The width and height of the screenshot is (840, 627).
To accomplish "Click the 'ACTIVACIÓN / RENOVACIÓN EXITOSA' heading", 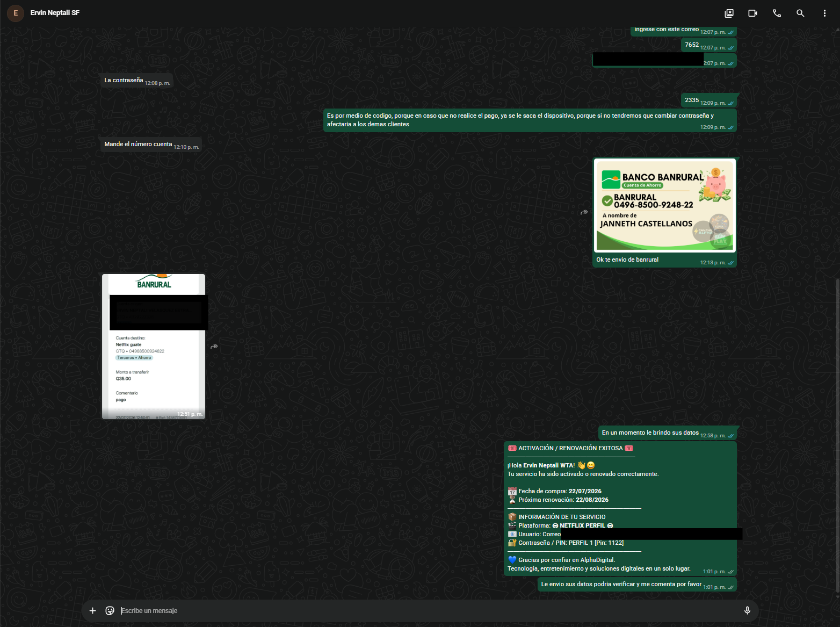I will 570,448.
